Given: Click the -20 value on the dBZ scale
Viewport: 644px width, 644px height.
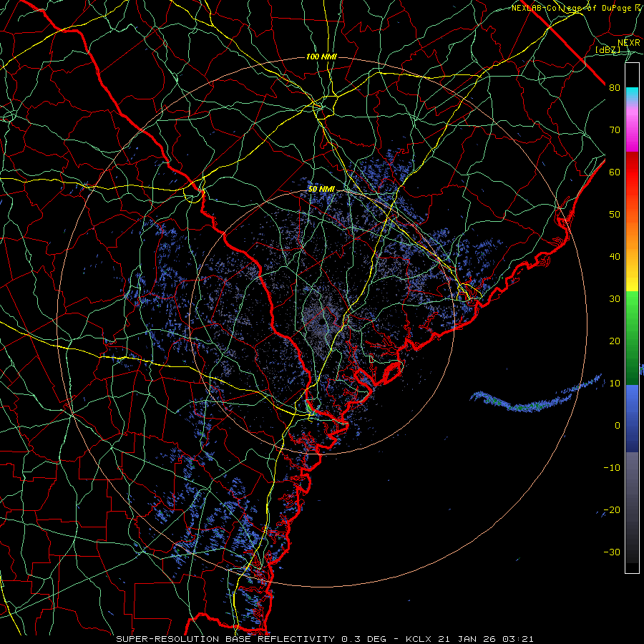Looking at the screenshot, I should click(612, 509).
